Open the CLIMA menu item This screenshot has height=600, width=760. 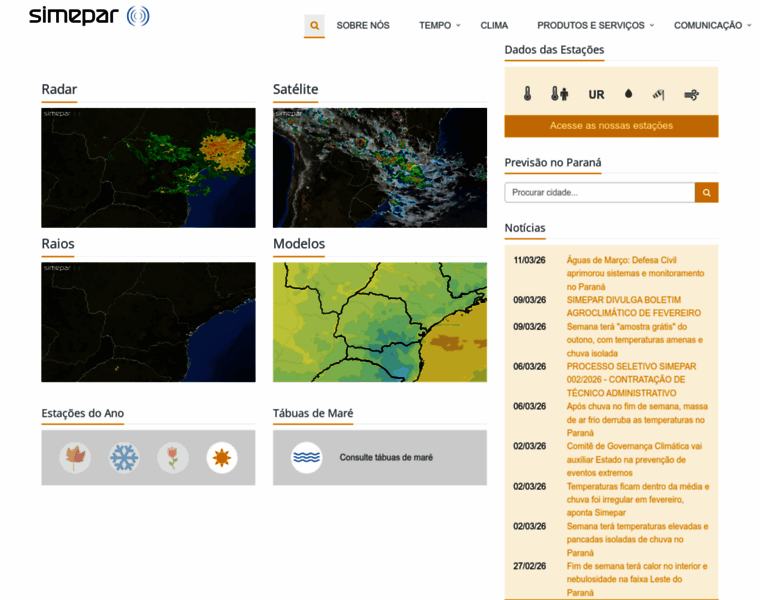tap(494, 25)
